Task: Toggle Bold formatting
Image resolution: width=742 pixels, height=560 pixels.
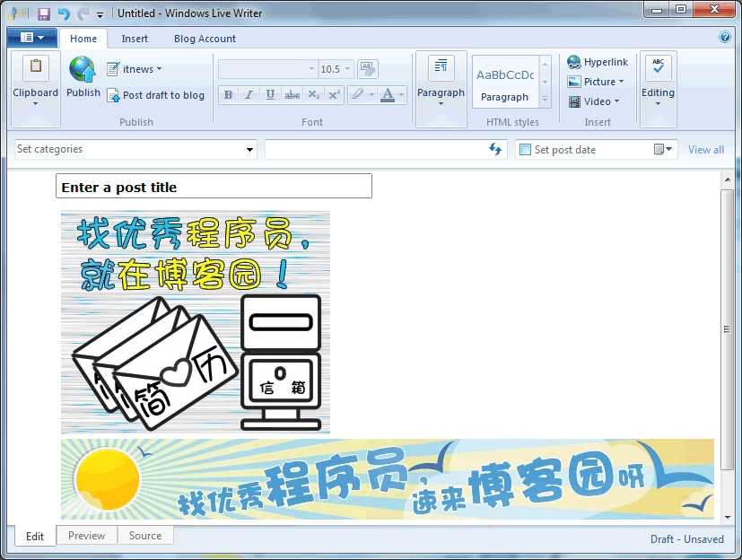Action: coord(228,94)
